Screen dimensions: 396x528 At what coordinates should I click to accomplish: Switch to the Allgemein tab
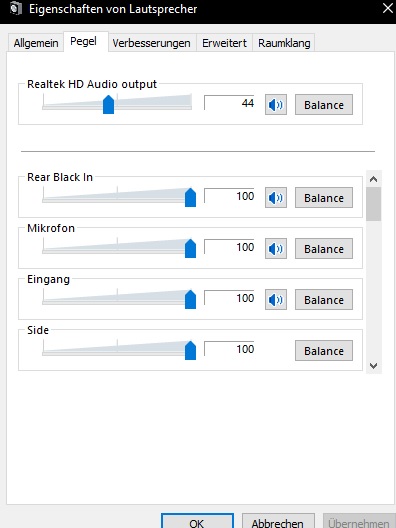pos(36,43)
